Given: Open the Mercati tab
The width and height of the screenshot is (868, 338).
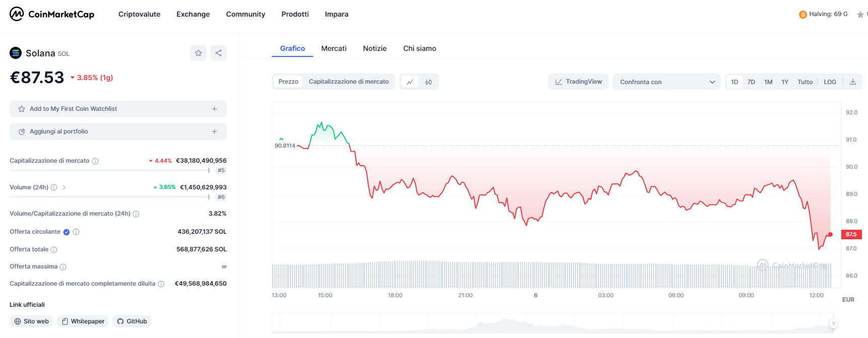Looking at the screenshot, I should 334,48.
